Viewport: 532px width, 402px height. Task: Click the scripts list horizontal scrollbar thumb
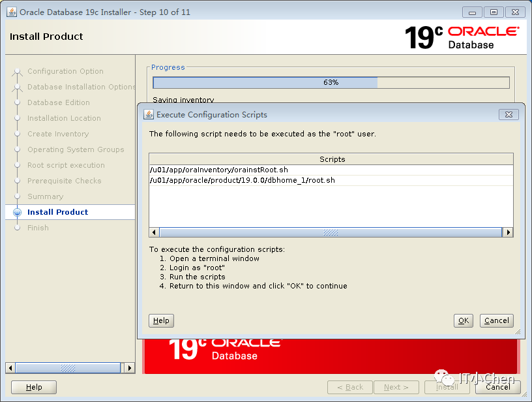click(331, 232)
